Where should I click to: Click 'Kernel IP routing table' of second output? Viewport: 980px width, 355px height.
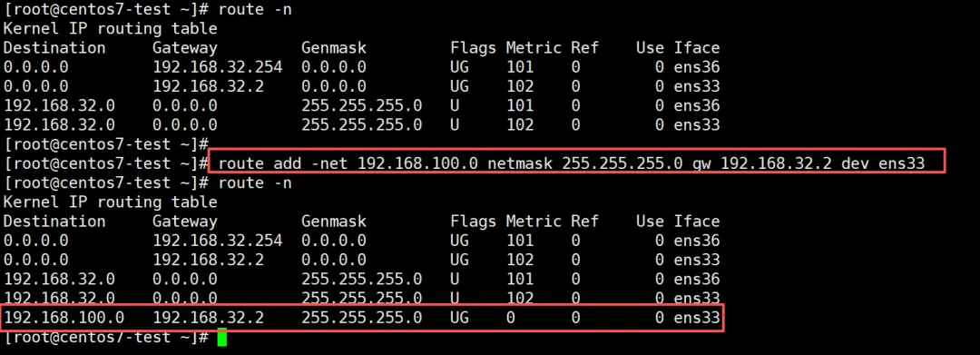pos(110,202)
